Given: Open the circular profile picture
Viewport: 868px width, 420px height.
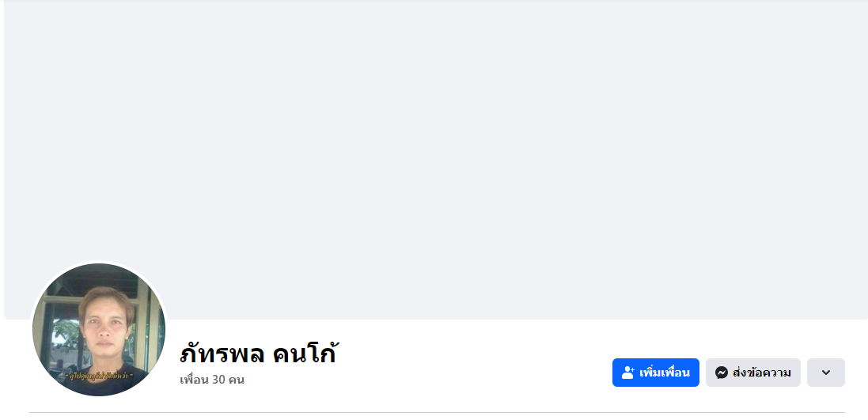Looking at the screenshot, I should [x=99, y=330].
